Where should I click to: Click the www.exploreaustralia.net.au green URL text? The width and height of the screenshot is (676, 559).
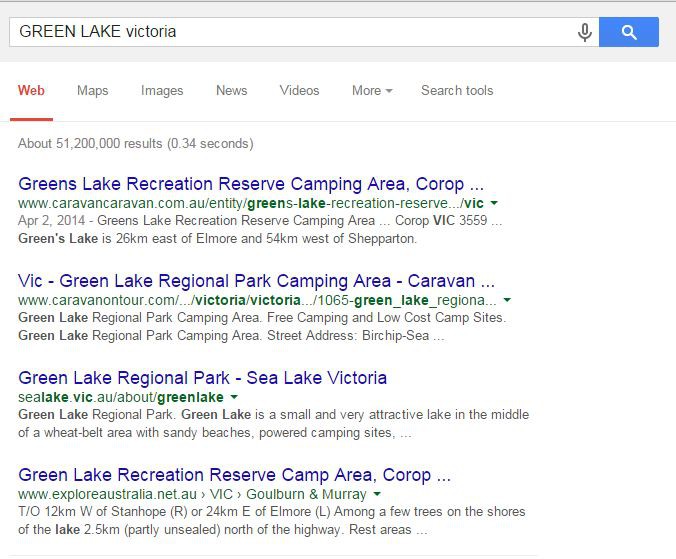(100, 494)
